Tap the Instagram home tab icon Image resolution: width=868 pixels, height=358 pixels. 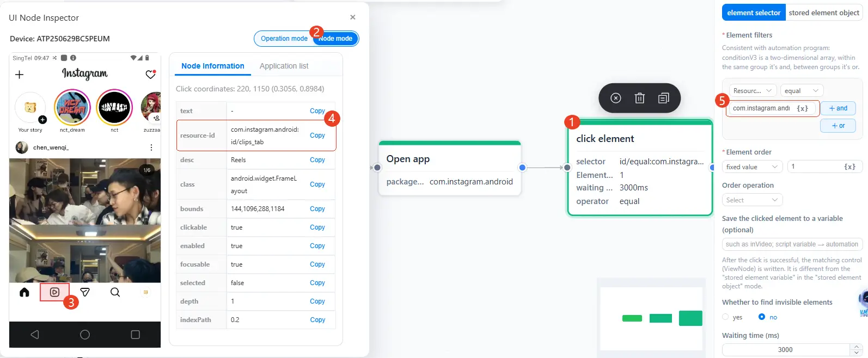click(x=25, y=292)
